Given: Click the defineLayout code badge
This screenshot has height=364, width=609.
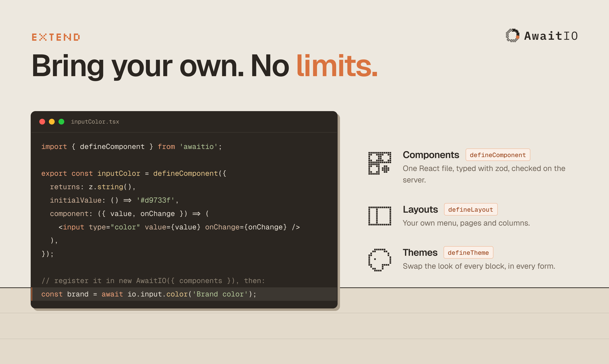Looking at the screenshot, I should point(471,210).
